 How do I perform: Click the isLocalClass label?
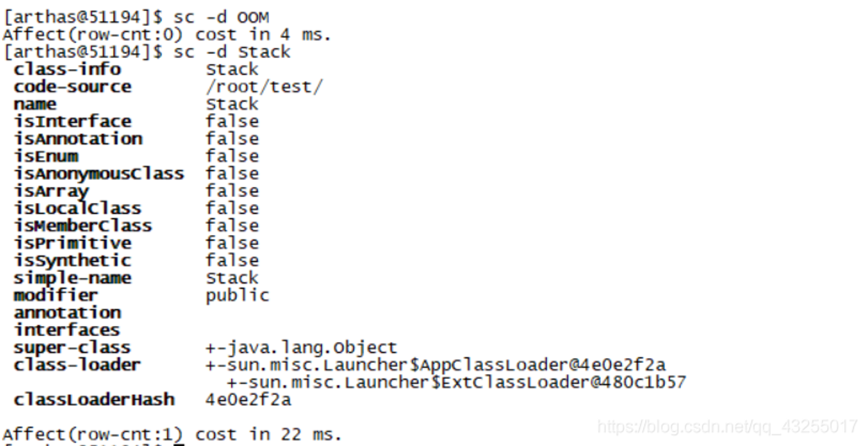tap(78, 208)
